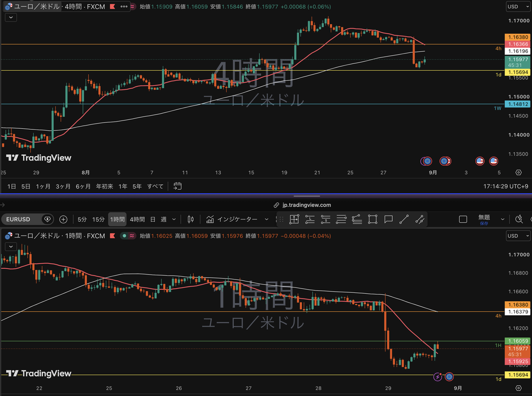
Task: Toggle the green market status indicator pill
Action: [x=128, y=236]
